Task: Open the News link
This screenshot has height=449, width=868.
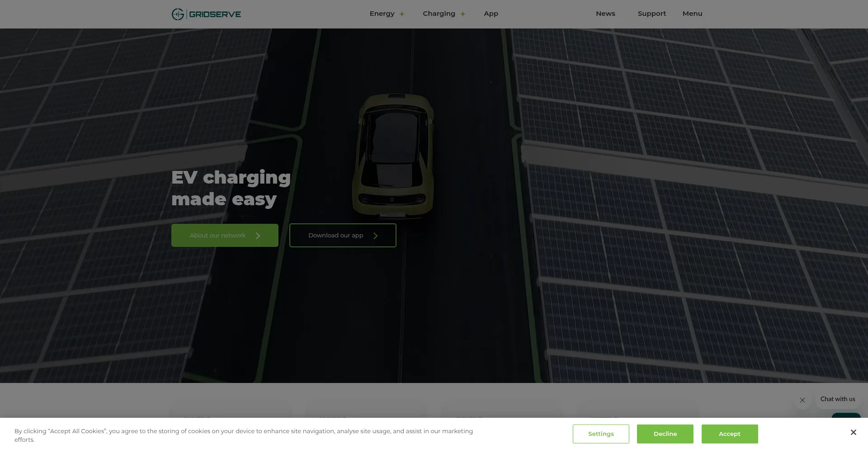Action: pos(605,14)
